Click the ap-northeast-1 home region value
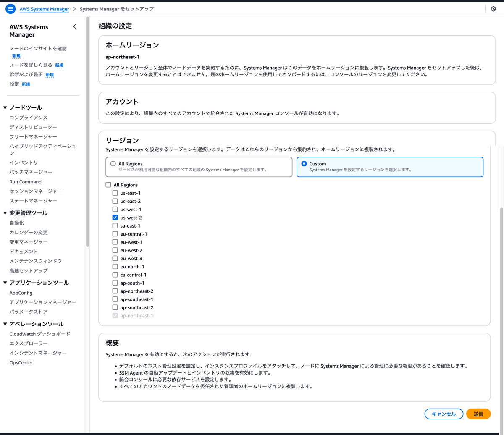The image size is (504, 435). [x=123, y=57]
